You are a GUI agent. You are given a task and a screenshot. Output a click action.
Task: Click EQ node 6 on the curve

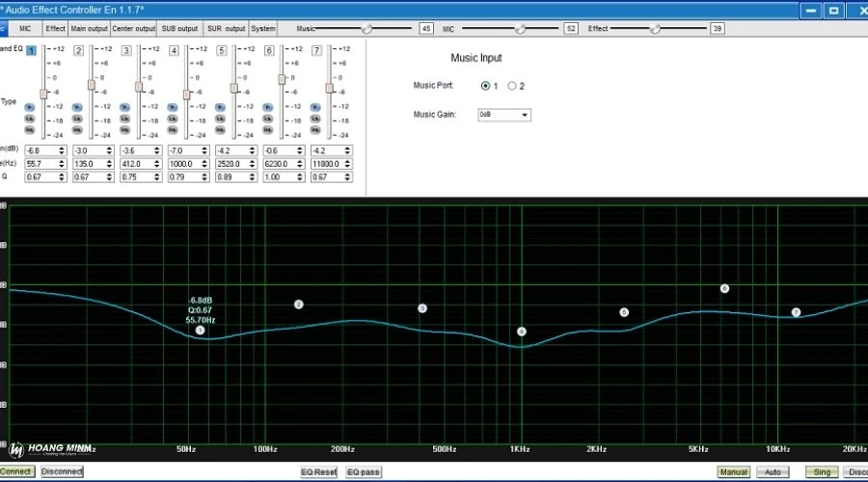(724, 288)
